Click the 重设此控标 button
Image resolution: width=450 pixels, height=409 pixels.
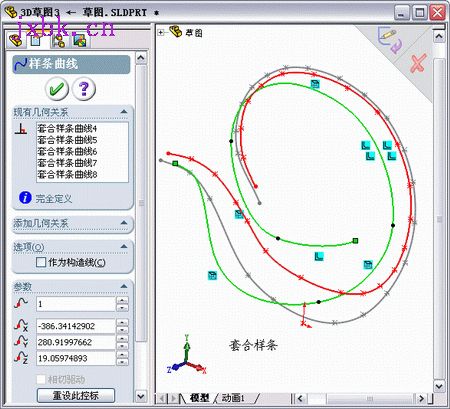point(76,396)
